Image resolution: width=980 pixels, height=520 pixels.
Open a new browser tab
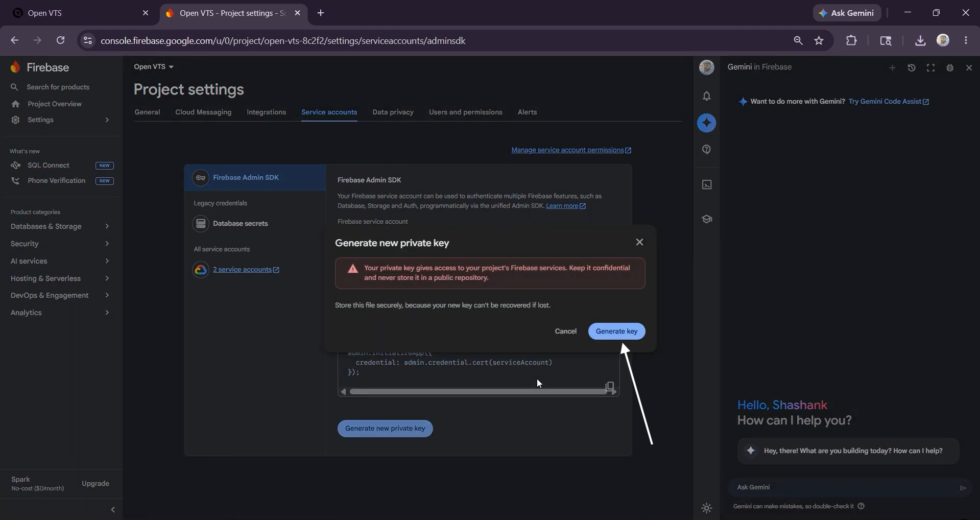click(321, 13)
